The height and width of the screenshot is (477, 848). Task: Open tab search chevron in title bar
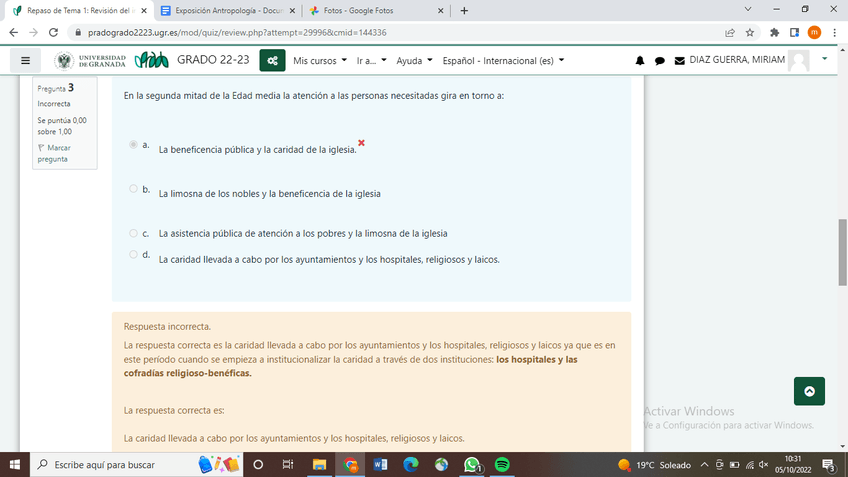(748, 9)
